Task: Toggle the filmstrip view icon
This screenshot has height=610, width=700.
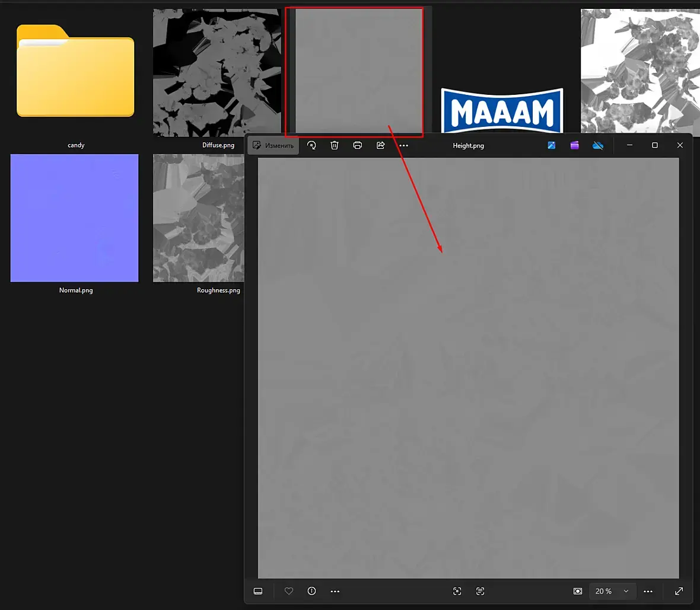Action: (x=258, y=591)
